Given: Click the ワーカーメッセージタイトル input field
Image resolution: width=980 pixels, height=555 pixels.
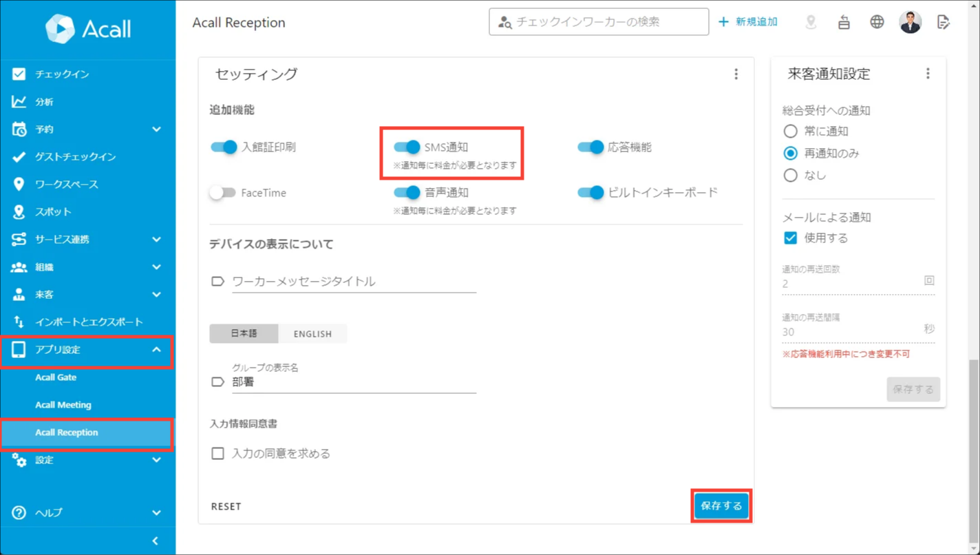Looking at the screenshot, I should click(354, 281).
